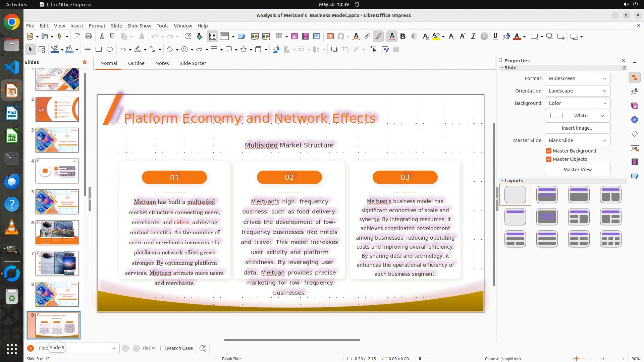This screenshot has height=362, width=644.
Task: Open the Slide Show menu
Action: tap(139, 26)
